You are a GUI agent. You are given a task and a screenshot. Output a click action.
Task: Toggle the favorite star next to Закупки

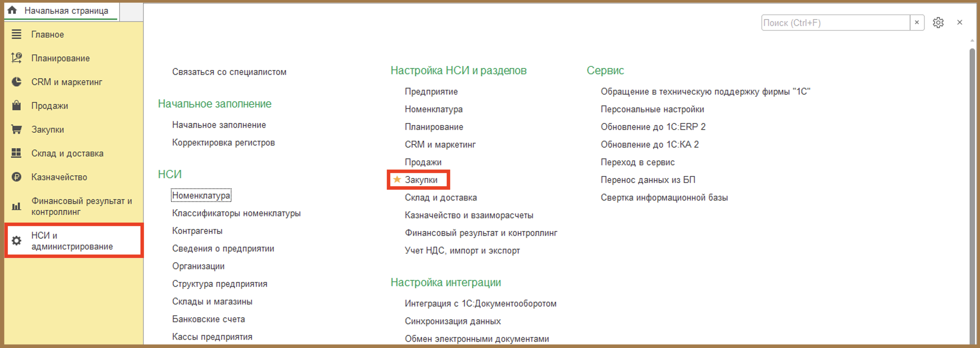pyautogui.click(x=397, y=179)
